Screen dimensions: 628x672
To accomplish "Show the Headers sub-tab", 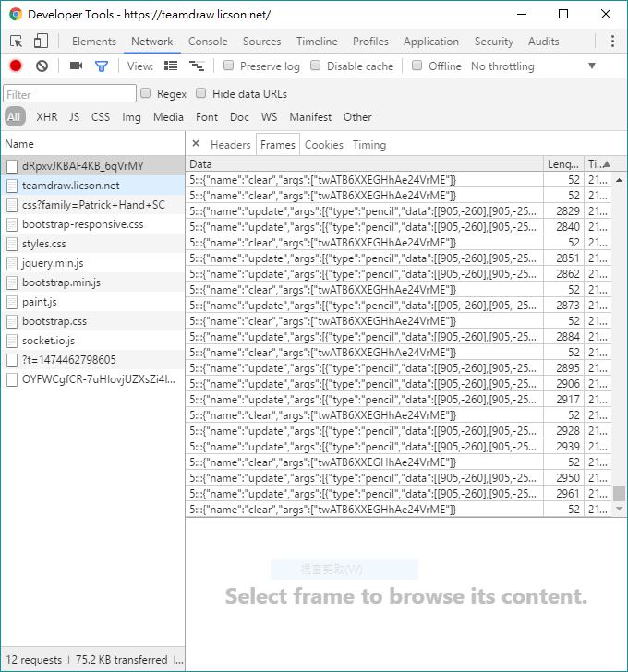I will pyautogui.click(x=231, y=145).
